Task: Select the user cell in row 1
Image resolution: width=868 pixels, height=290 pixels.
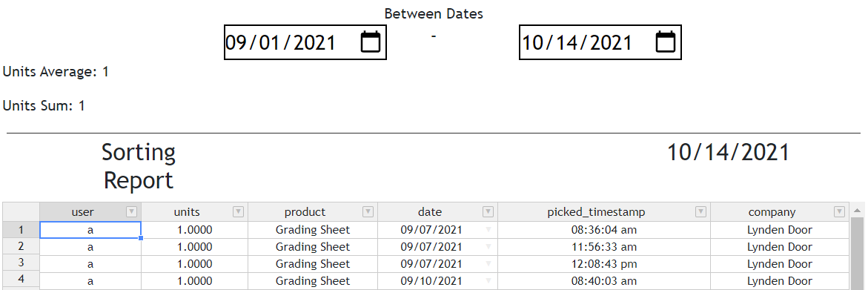Action: pos(90,230)
